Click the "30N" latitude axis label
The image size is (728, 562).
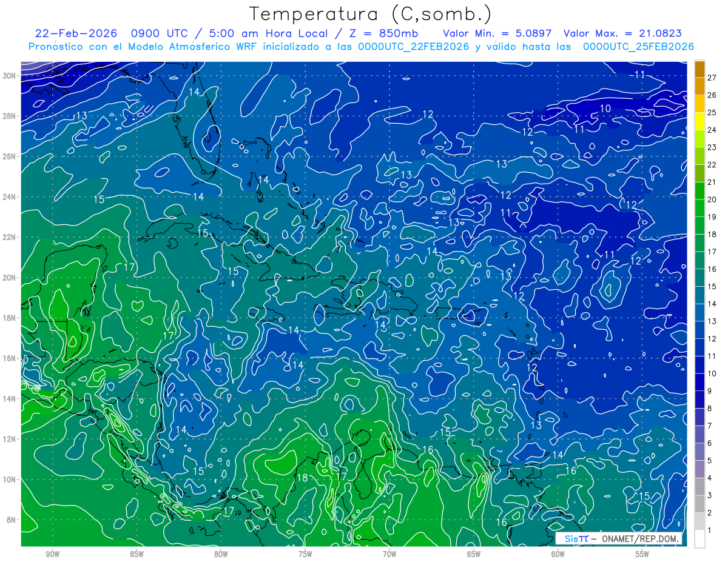(x=9, y=76)
